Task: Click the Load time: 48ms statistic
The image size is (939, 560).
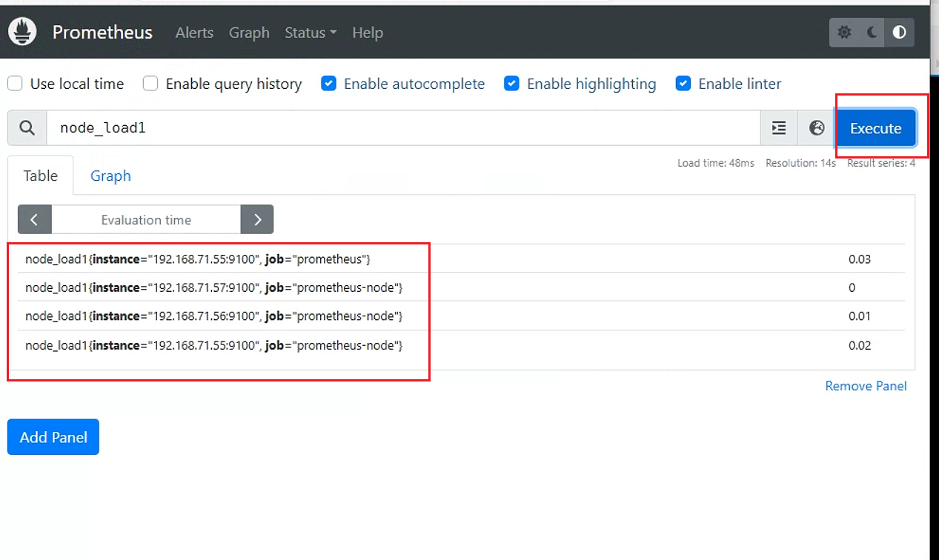Action: point(716,163)
